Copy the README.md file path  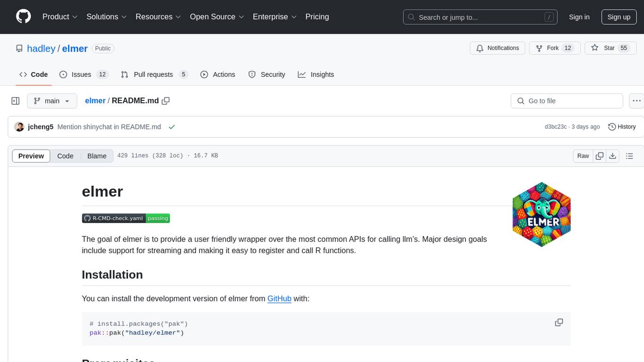tap(166, 101)
